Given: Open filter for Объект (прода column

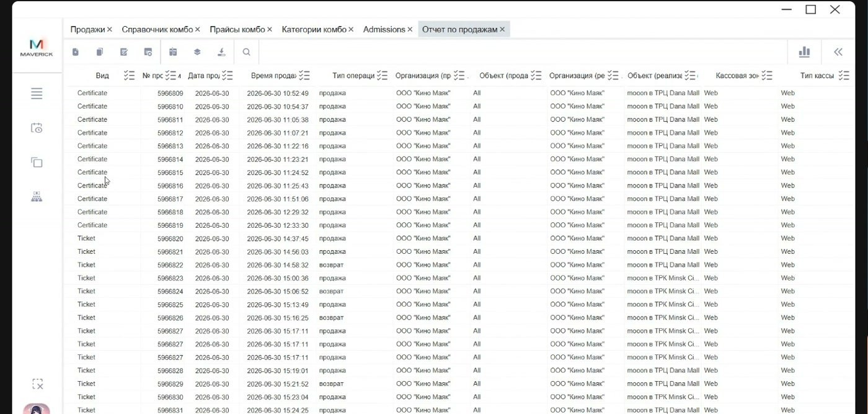Looking at the screenshot, I should (536, 76).
